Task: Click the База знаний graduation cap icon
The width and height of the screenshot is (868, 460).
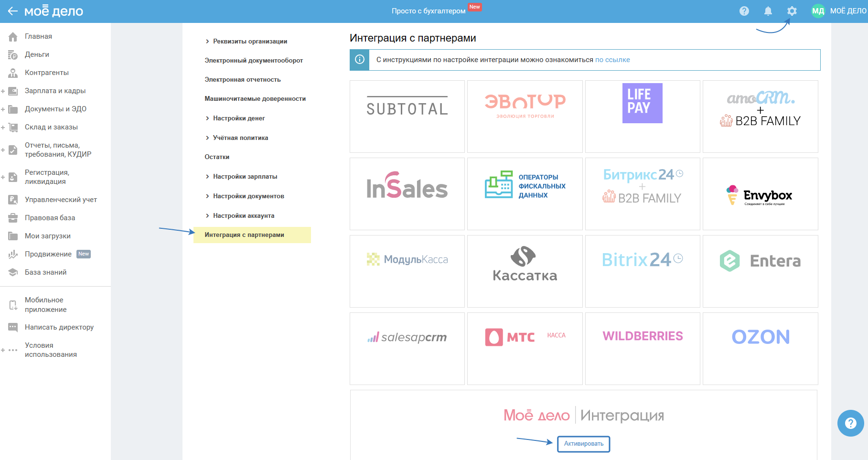Action: tap(13, 273)
